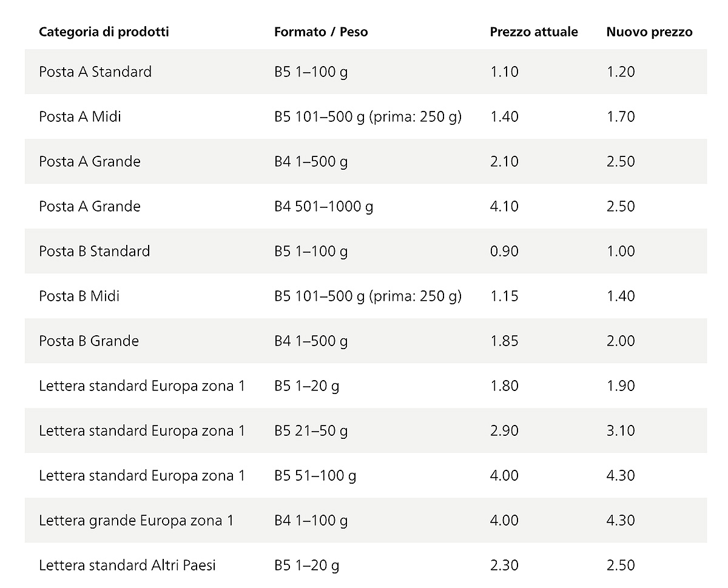The width and height of the screenshot is (728, 588).
Task: Click the current price 4.10 cell
Action: coord(504,207)
